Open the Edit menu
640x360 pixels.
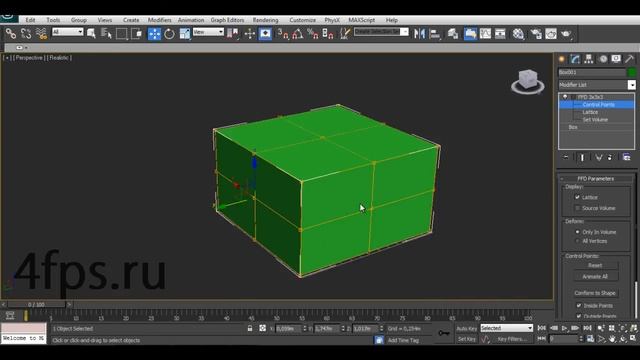tap(31, 20)
